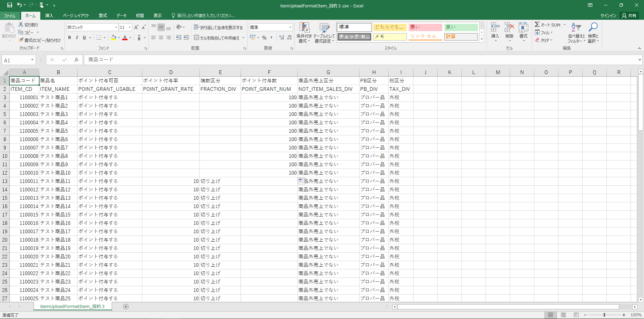This screenshot has height=319, width=644.
Task: Click the Save icon in the quick access toolbar
Action: pos(9,5)
